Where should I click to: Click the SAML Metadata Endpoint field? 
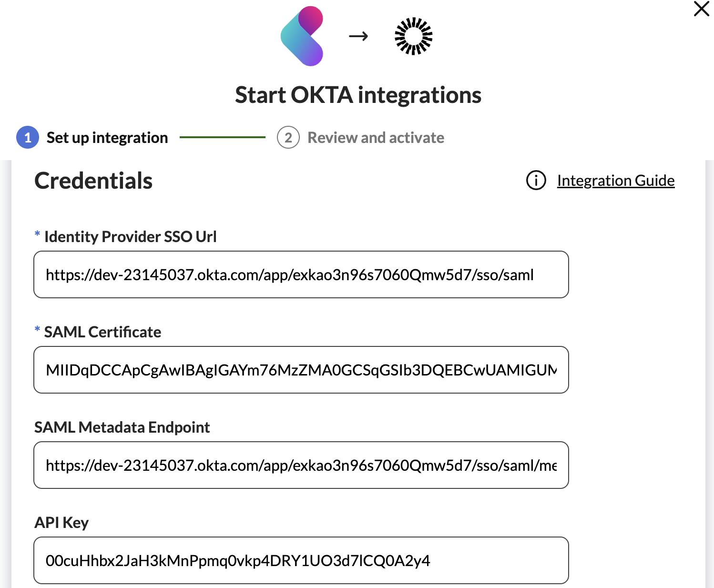(x=301, y=465)
